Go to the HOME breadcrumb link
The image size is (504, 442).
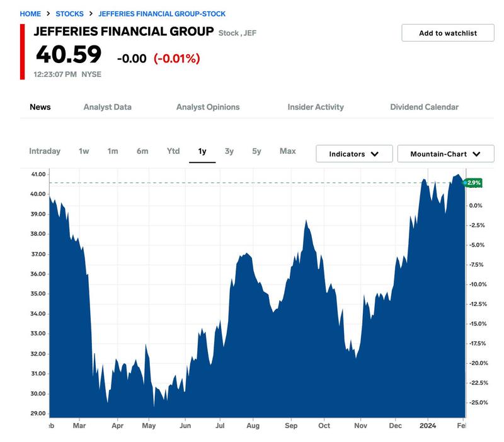pyautogui.click(x=30, y=14)
